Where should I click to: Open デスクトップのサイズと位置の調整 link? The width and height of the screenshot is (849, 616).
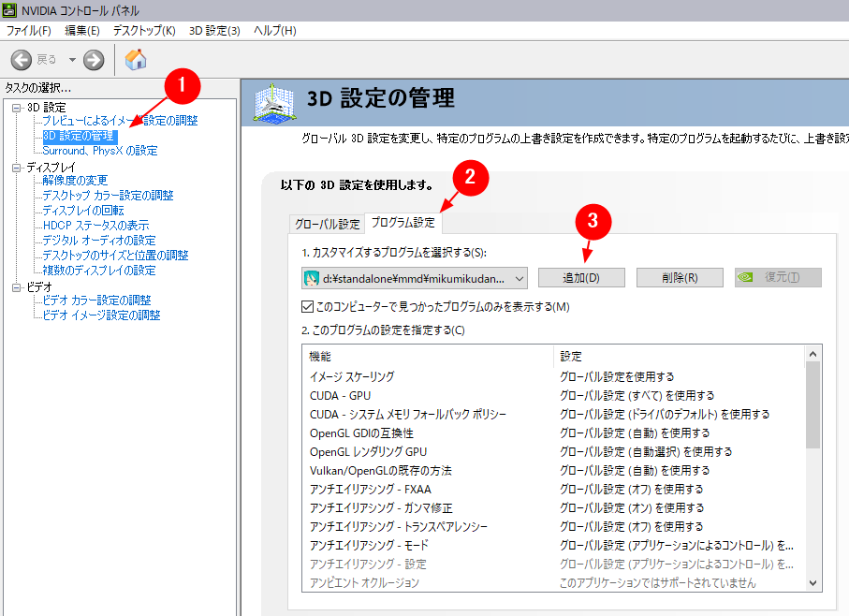(115, 256)
